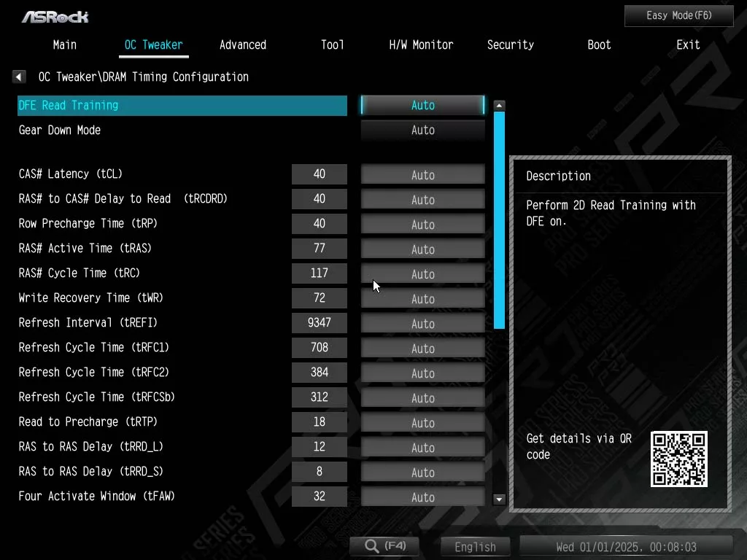Select the Gear Down Mode label
Screen dimensions: 747x560
[x=60, y=130]
